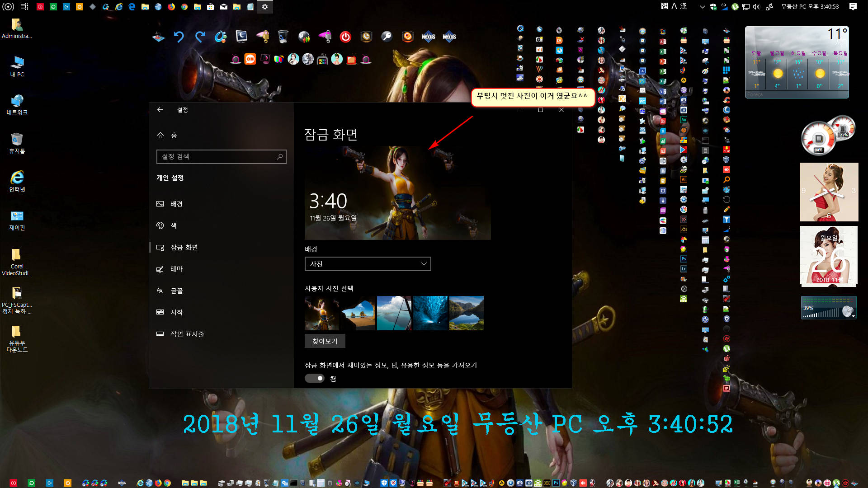Image resolution: width=868 pixels, height=488 pixels.
Task: Click the red TV icon in the dock
Action: 351,59
